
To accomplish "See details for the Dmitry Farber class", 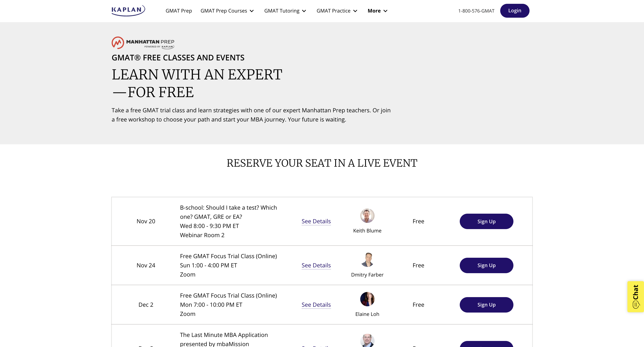I will (x=316, y=265).
